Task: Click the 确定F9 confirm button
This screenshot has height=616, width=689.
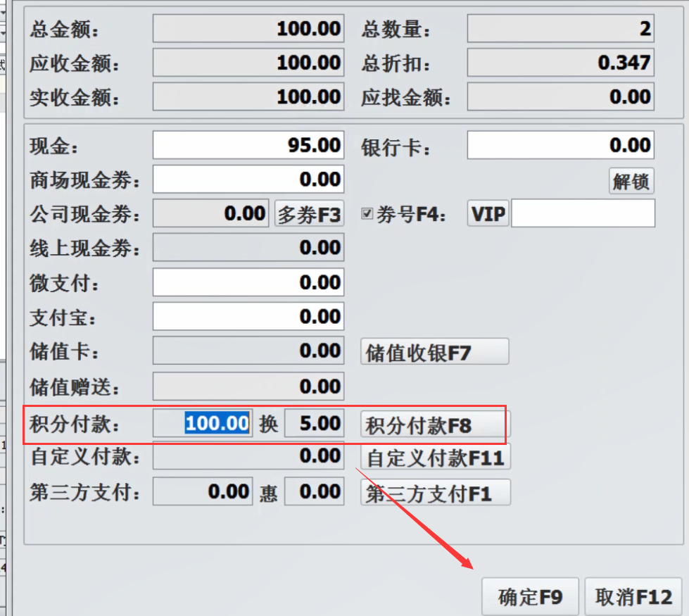Action: point(530,597)
